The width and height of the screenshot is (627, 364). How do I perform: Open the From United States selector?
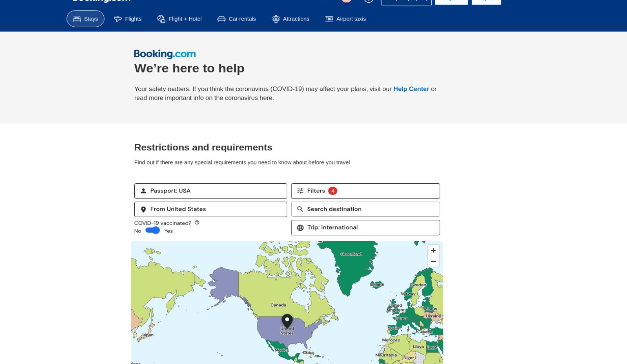[211, 209]
